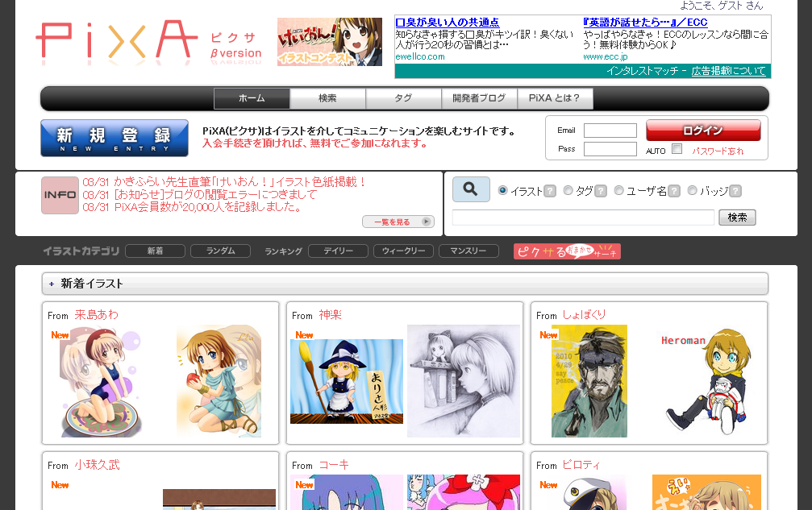Select the バッジ search radio button

click(692, 190)
